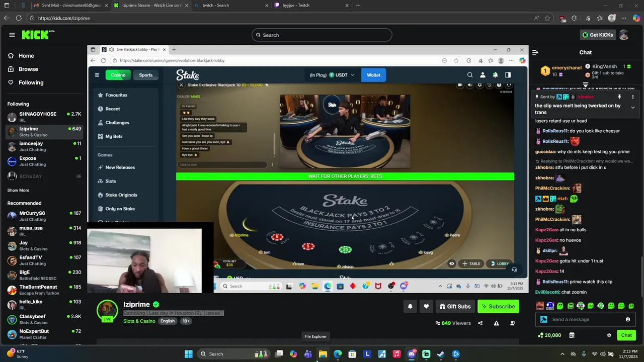Collapse the chat panel
This screenshot has width=644, height=362.
pos(535,52)
